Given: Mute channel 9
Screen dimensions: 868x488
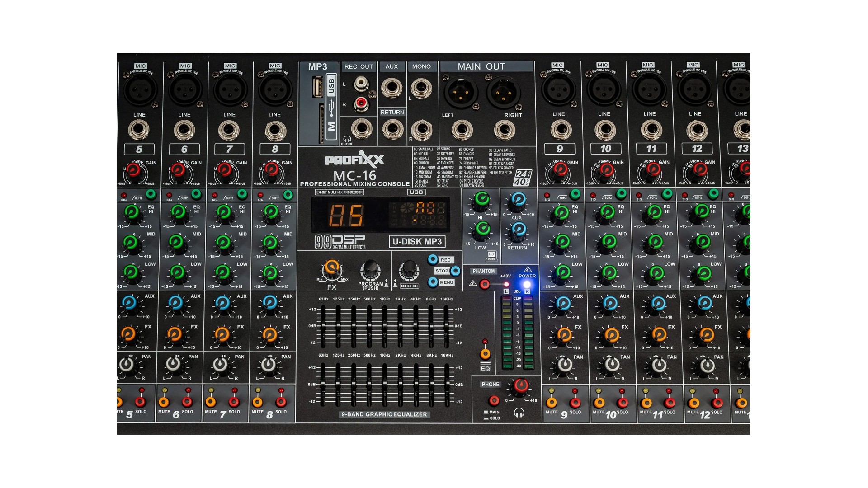Looking at the screenshot, I should 552,402.
